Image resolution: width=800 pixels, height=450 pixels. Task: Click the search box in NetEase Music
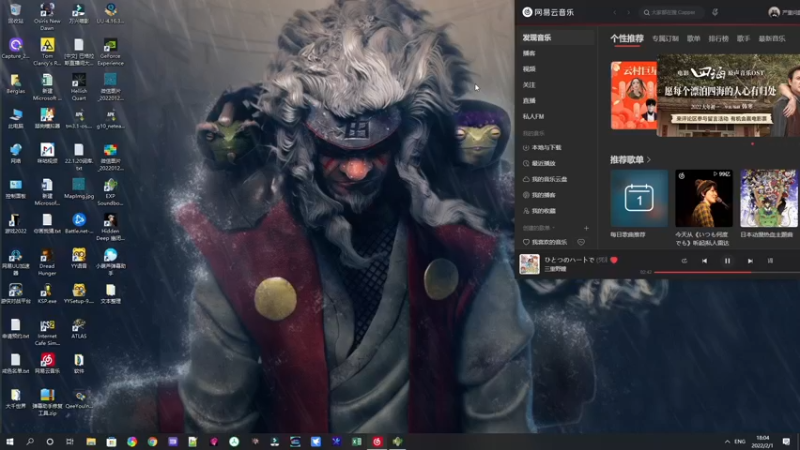coord(671,12)
